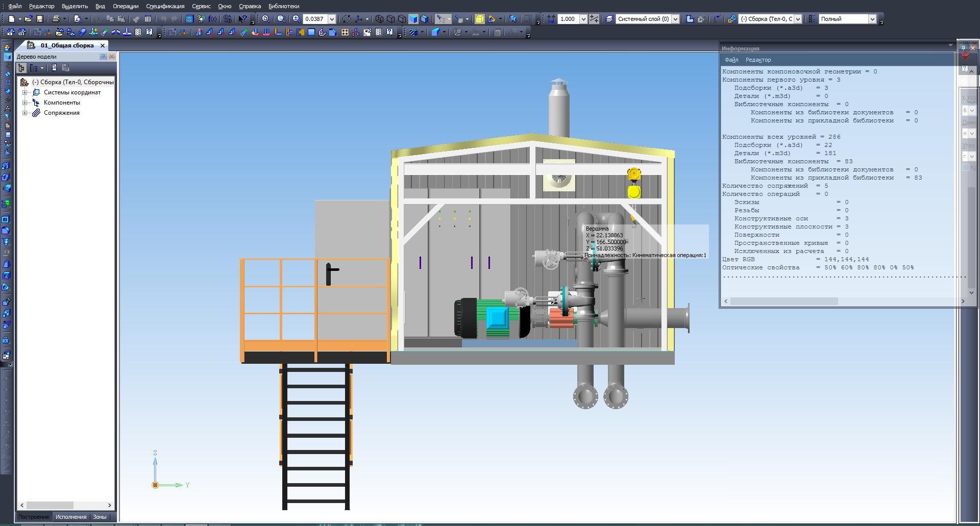980x526 pixels.
Task: Expand the Компоненты tree node
Action: tap(24, 103)
